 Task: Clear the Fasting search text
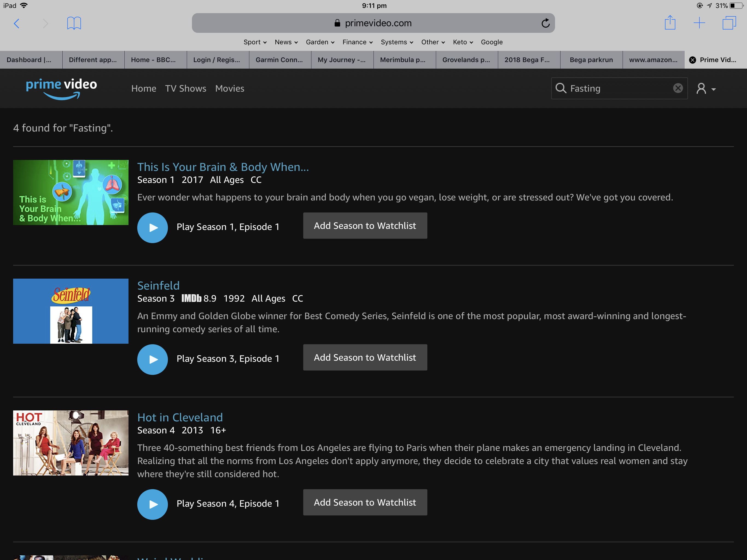(678, 88)
